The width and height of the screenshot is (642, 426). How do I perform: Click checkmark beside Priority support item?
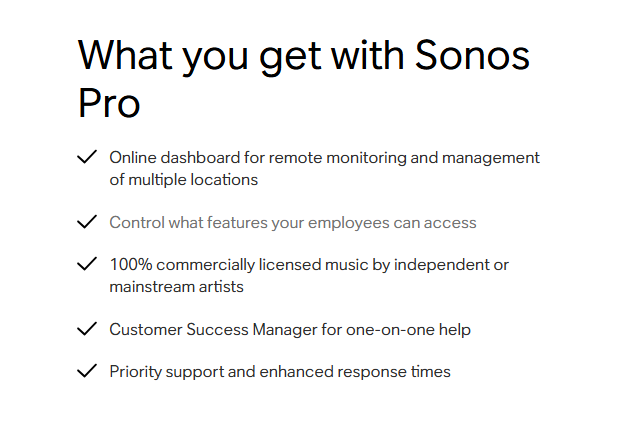(87, 371)
